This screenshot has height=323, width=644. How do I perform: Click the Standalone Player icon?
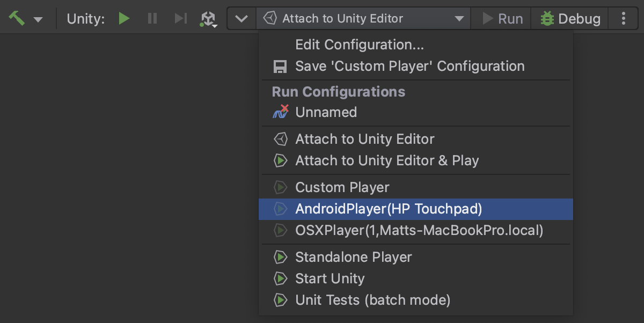pos(280,257)
